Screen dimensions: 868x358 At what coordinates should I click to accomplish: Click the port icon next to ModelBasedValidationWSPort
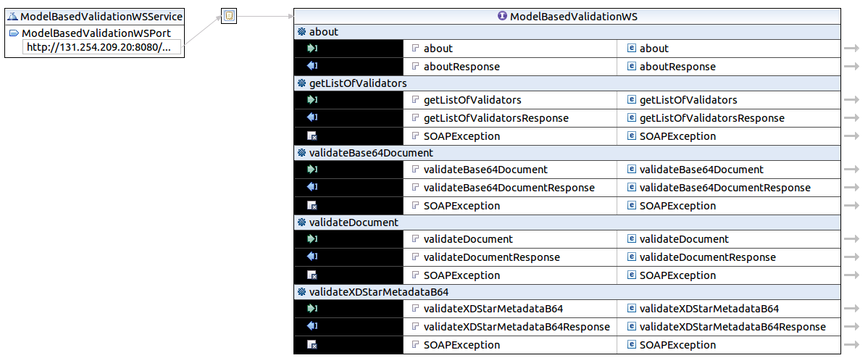coord(14,33)
